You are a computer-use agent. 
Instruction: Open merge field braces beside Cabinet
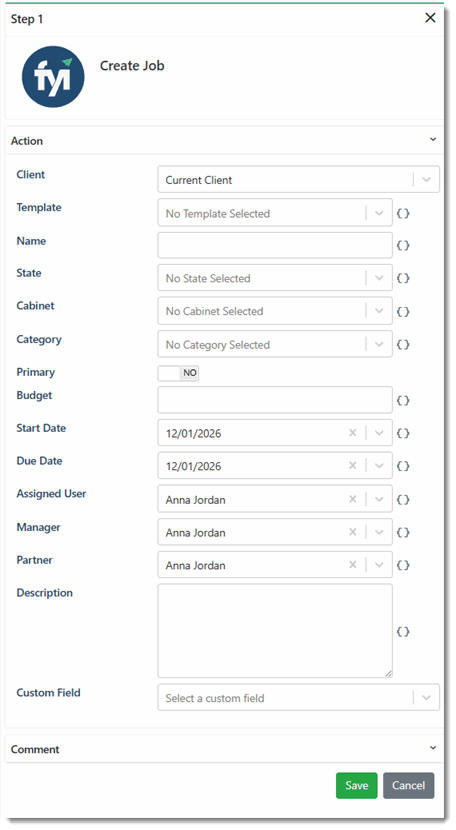pos(403,311)
